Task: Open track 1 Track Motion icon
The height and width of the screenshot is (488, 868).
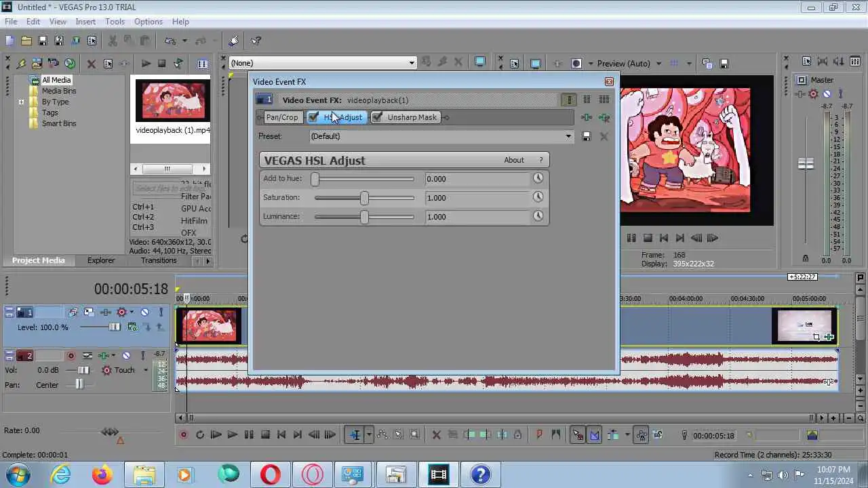Action: (x=89, y=312)
